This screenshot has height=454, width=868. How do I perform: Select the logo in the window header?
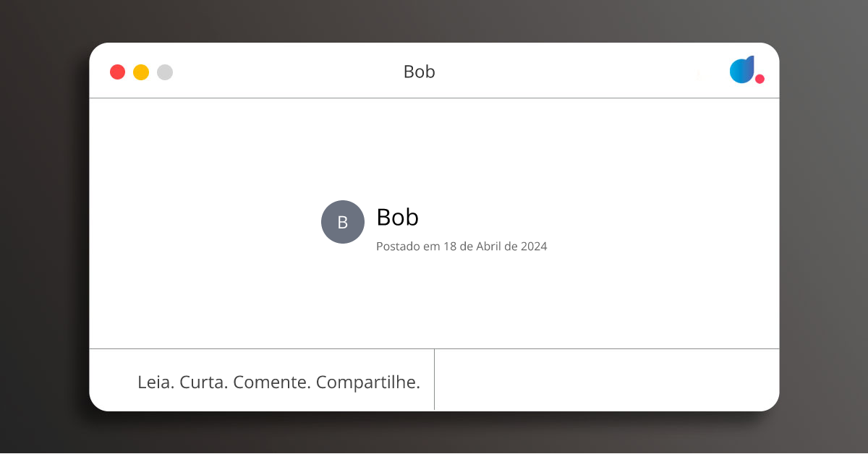[x=744, y=71]
